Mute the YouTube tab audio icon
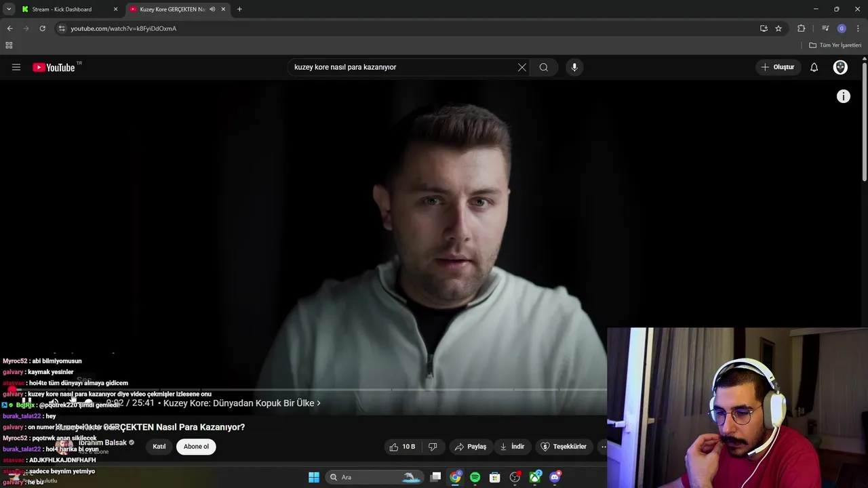The width and height of the screenshot is (868, 488). (212, 9)
